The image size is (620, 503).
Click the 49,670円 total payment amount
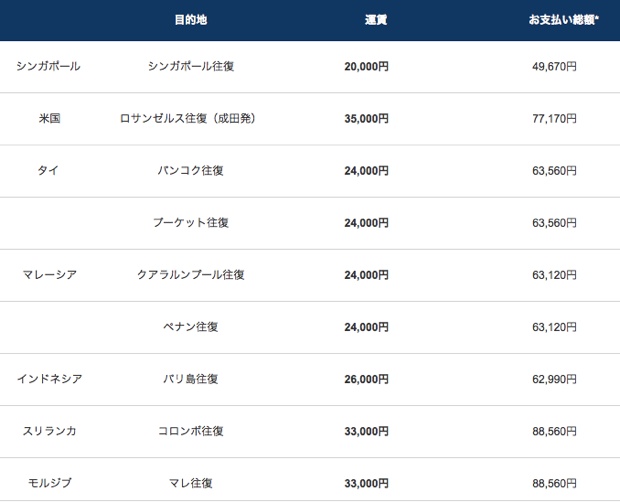point(554,66)
